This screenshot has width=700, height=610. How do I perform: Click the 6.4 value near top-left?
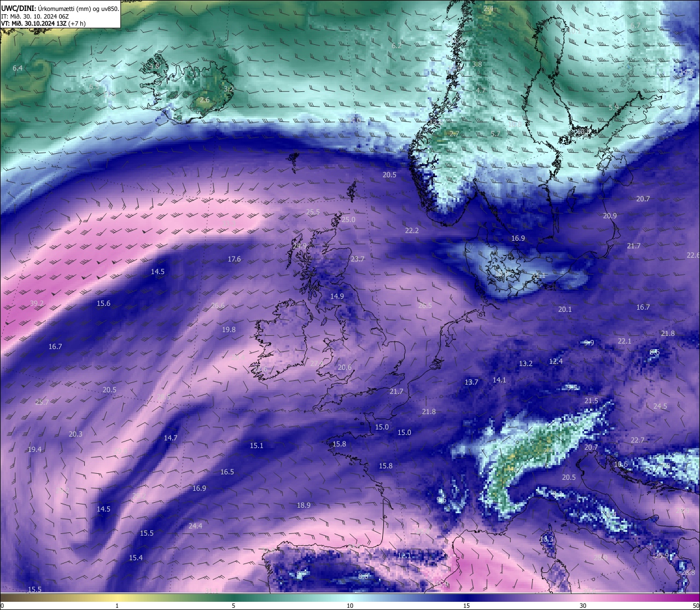click(x=17, y=68)
